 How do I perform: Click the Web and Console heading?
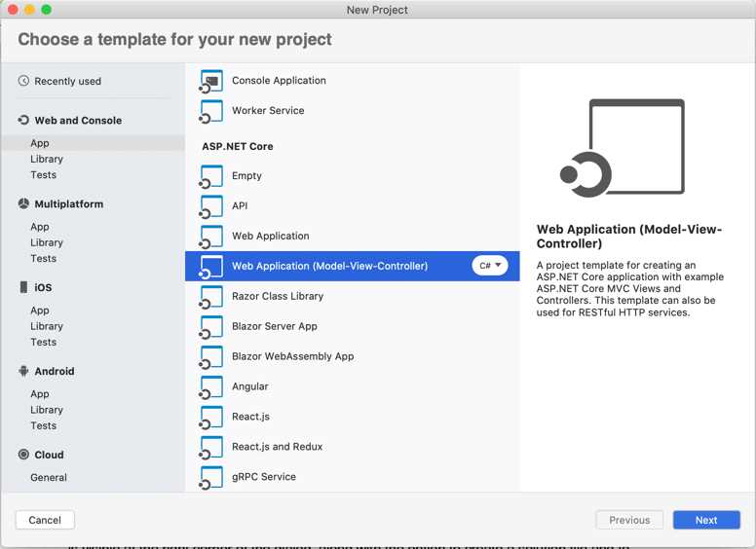78,121
